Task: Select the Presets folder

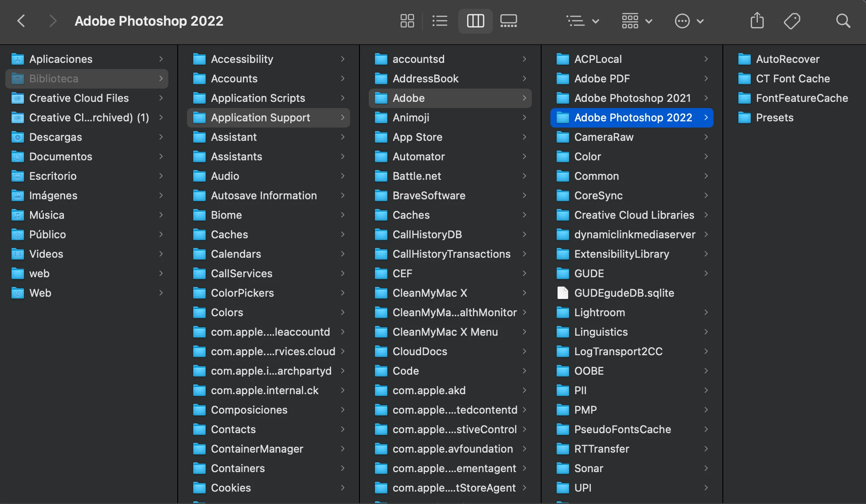Action: (x=774, y=117)
